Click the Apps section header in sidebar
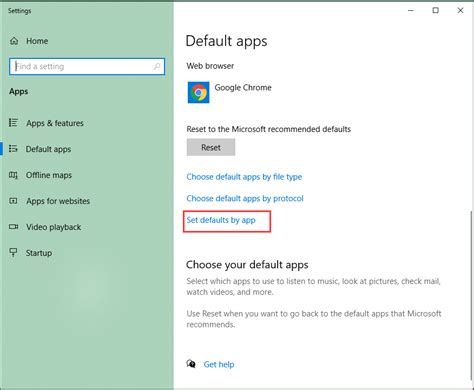This screenshot has width=474, height=390. click(x=19, y=92)
